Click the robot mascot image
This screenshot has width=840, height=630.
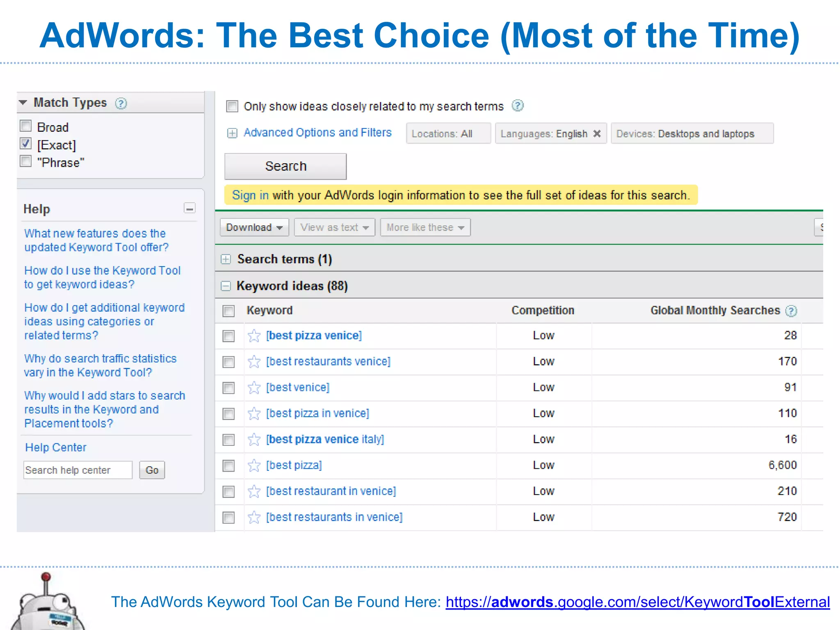[x=47, y=602]
